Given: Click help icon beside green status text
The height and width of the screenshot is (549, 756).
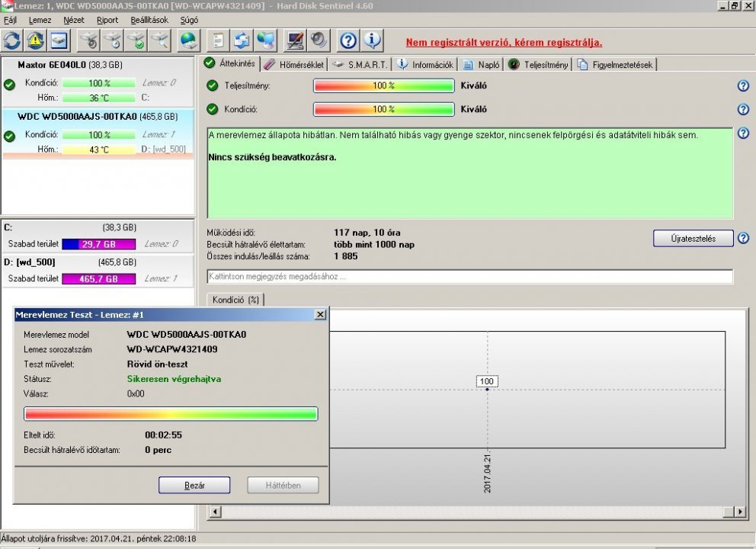Looking at the screenshot, I should (744, 133).
